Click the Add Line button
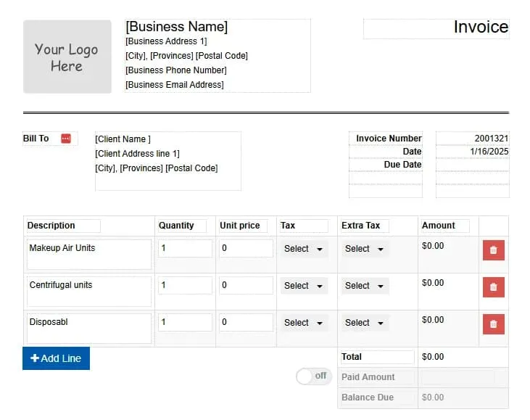 point(56,358)
